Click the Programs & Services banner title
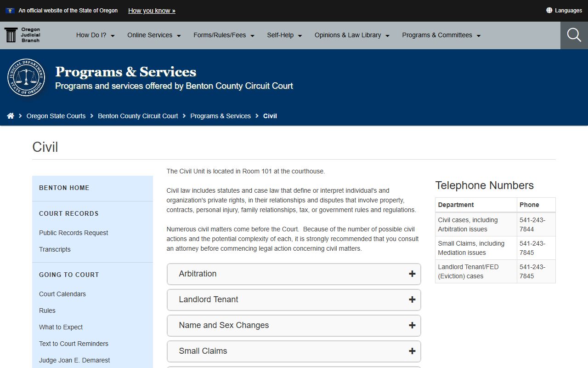Screen dimensions: 588x368 [125, 72]
